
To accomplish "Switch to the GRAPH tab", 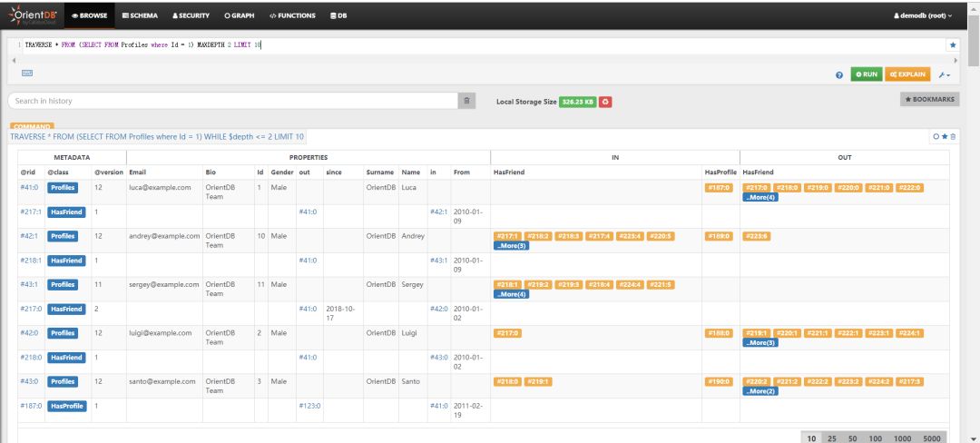I will point(240,15).
